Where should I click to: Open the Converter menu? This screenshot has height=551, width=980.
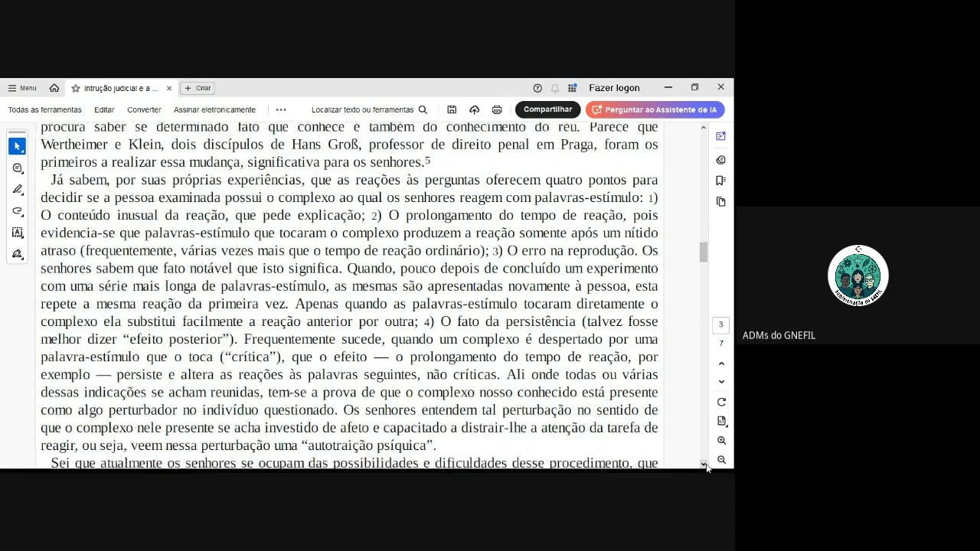click(x=144, y=109)
